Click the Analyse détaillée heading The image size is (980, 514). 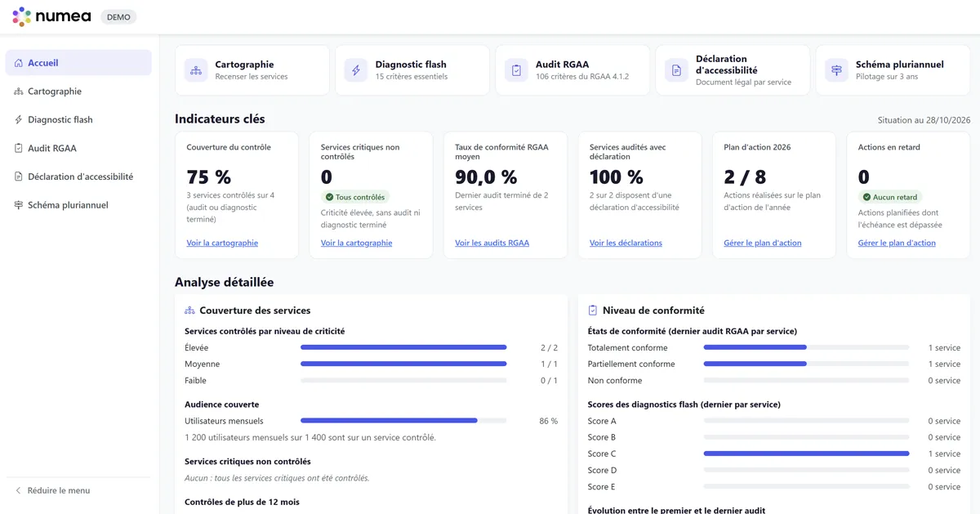tap(224, 282)
